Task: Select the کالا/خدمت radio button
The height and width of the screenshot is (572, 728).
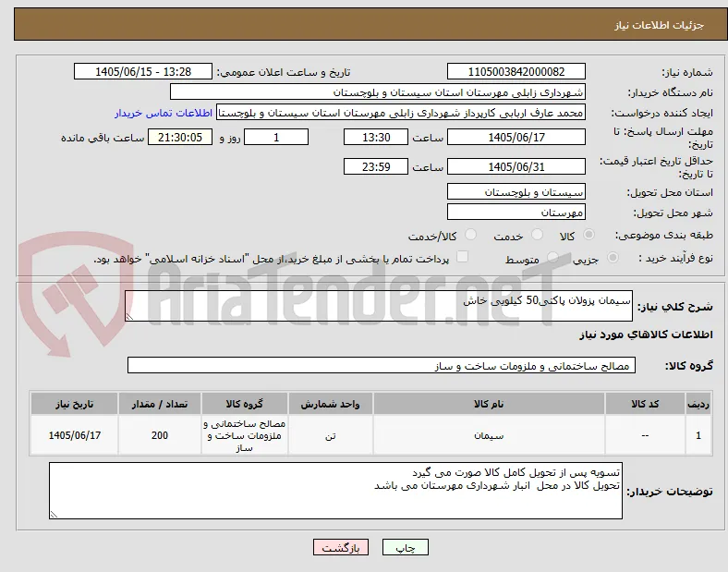Action: click(x=470, y=235)
